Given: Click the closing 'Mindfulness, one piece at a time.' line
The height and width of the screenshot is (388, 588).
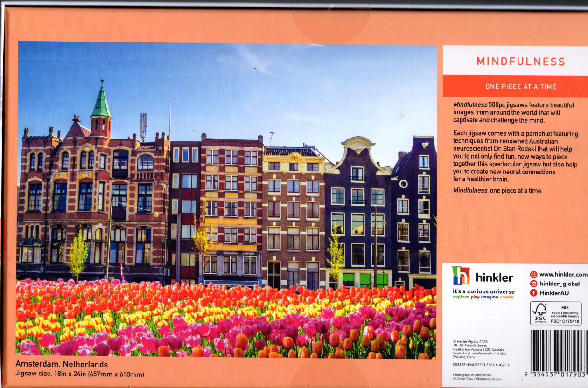Looking at the screenshot, I should 498,190.
